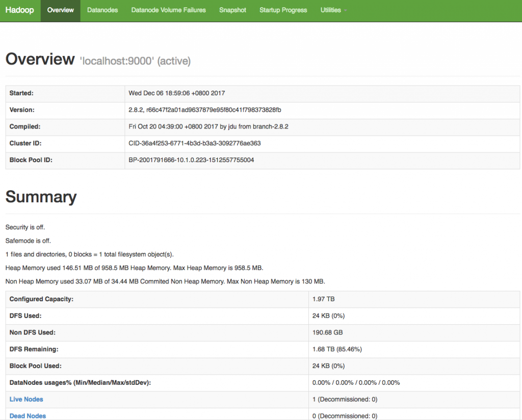Click the Hadoop brand logo text

click(x=20, y=10)
